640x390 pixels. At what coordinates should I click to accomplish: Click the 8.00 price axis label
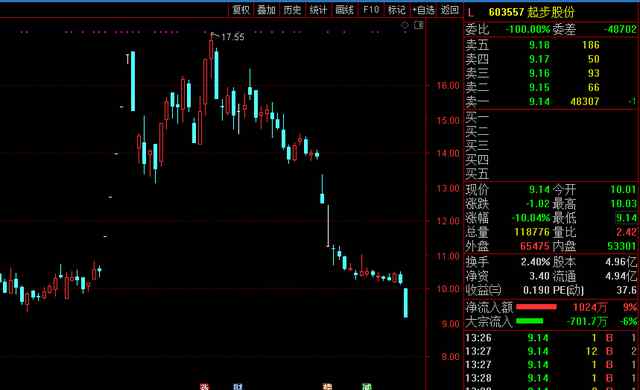[450, 357]
